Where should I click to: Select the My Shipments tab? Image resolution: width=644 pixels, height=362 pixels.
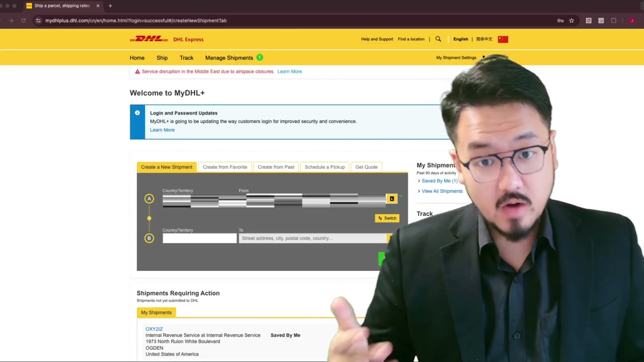pyautogui.click(x=156, y=312)
